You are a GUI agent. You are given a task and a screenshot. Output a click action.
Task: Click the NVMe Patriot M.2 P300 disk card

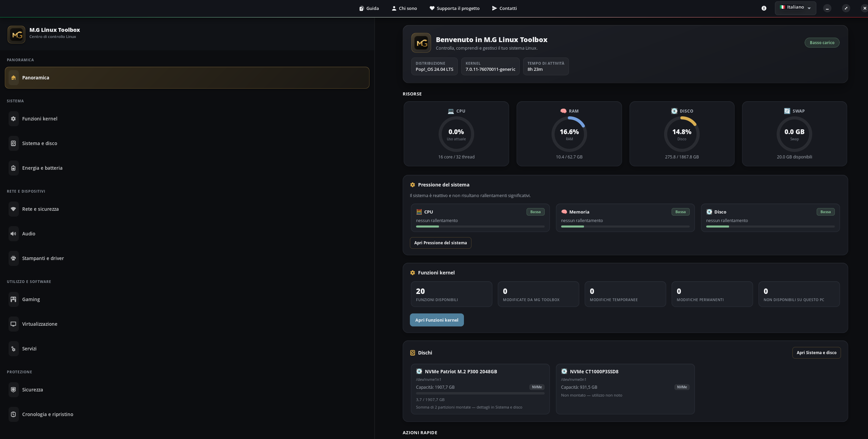(480, 389)
